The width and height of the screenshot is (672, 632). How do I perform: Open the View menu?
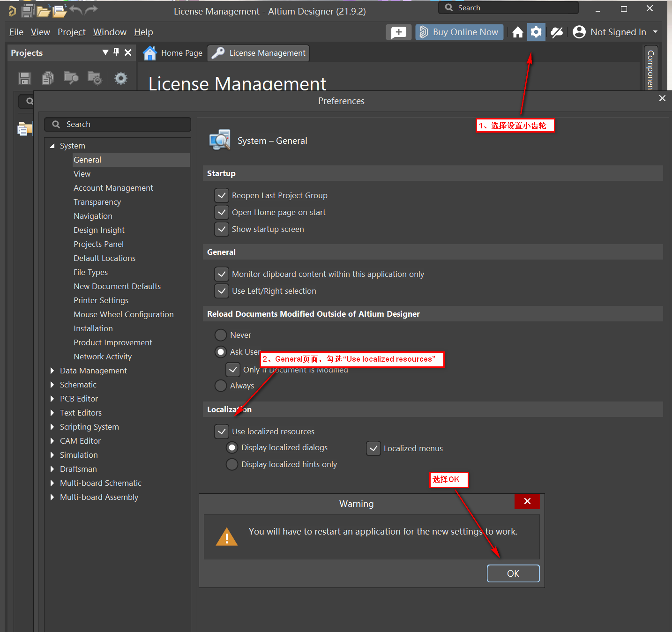point(40,32)
